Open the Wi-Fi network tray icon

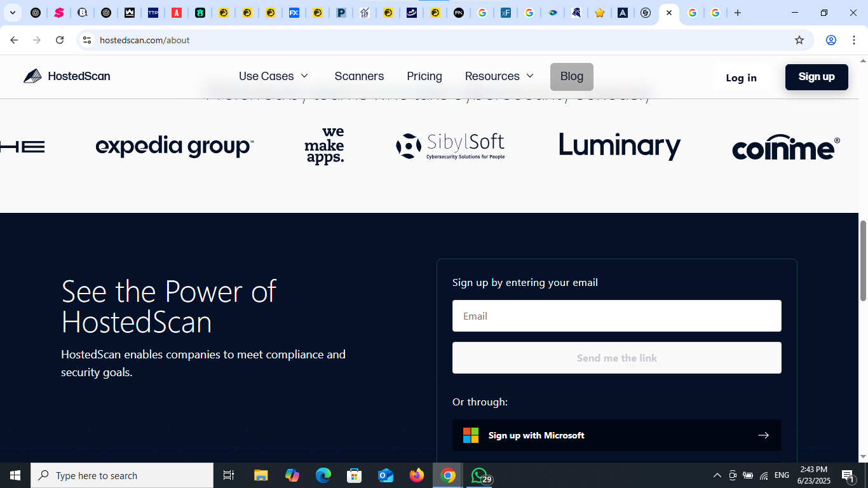(x=764, y=475)
